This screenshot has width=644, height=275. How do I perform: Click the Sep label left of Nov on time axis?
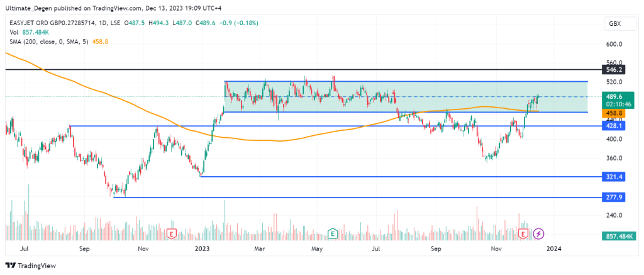[x=84, y=249]
